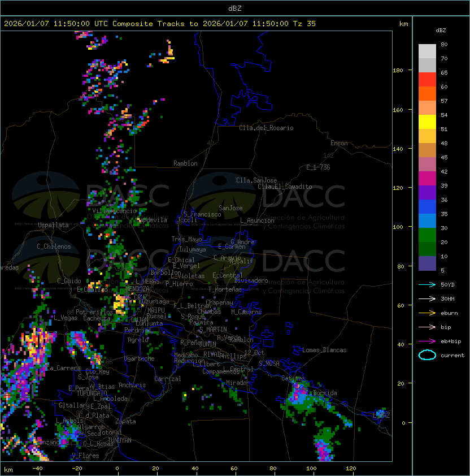Click the Anchoris map label

[132, 385]
